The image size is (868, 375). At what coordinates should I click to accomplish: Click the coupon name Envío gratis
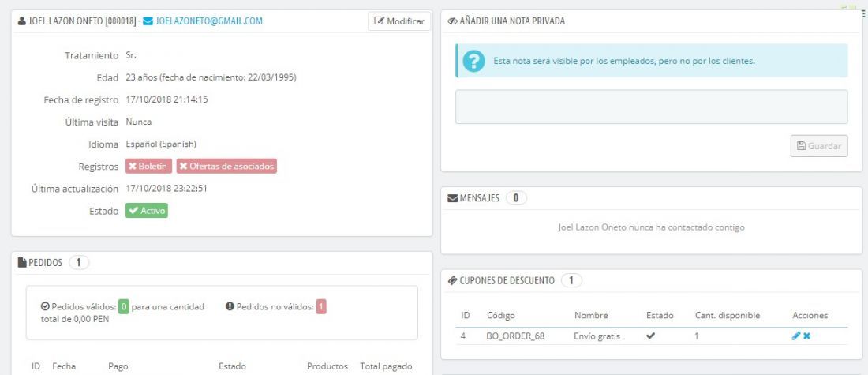[597, 336]
